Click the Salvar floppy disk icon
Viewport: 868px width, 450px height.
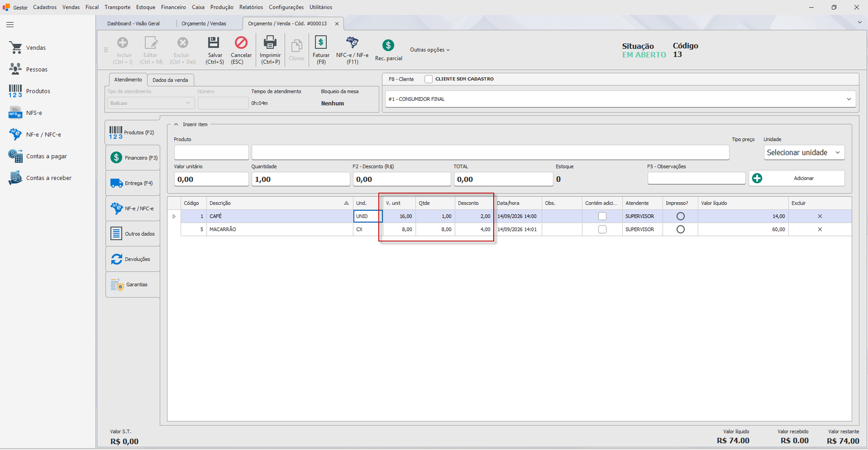[214, 43]
